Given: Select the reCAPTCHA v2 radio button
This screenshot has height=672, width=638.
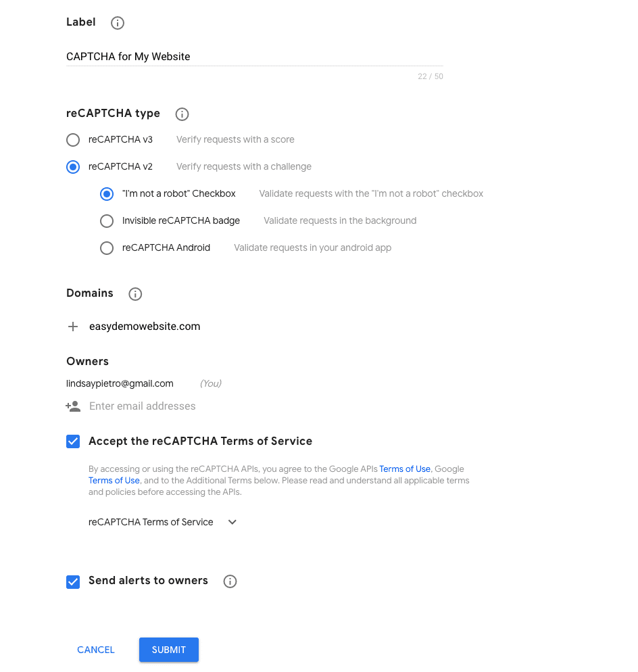Looking at the screenshot, I should 73,167.
